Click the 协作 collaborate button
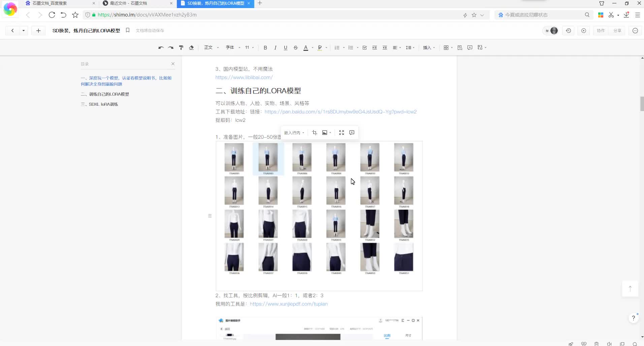This screenshot has height=346, width=644. tap(601, 31)
